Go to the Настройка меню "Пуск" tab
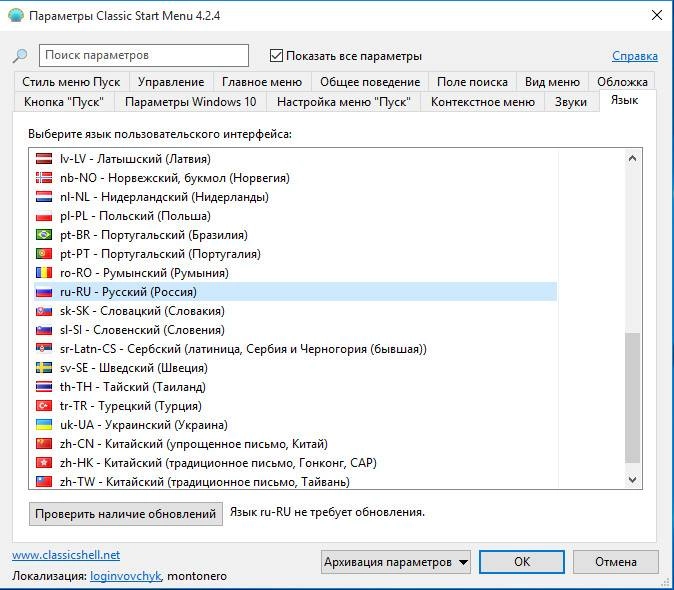The height and width of the screenshot is (590, 674). [343, 102]
